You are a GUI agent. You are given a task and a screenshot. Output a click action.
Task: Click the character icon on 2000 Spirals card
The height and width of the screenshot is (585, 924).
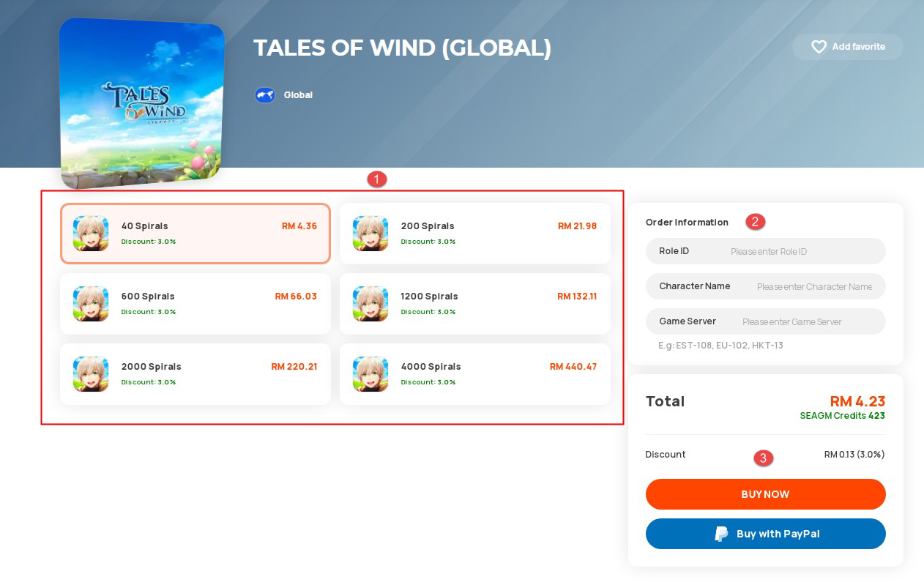tap(91, 374)
